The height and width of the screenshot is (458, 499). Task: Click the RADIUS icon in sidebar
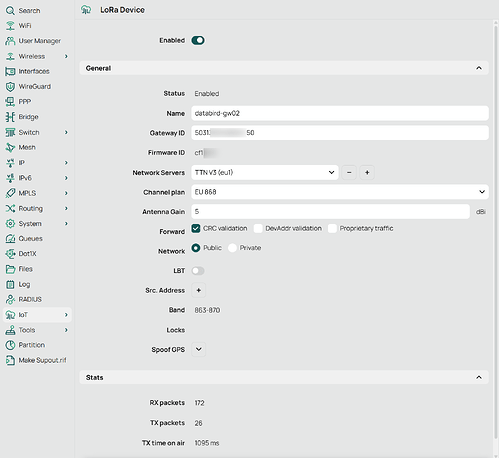(10, 299)
